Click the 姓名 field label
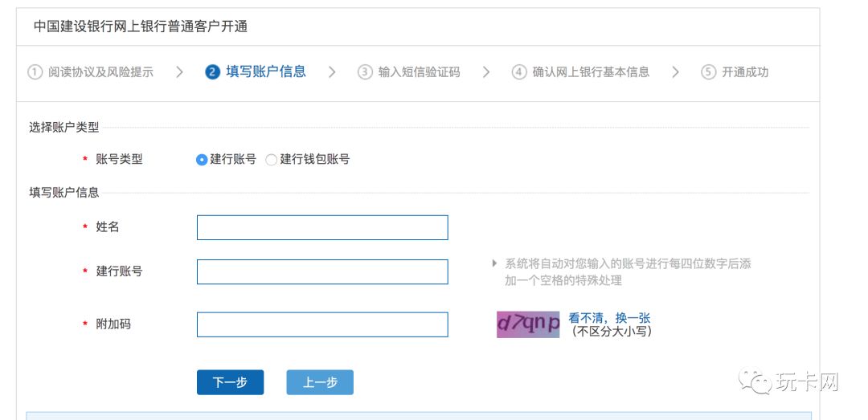The height and width of the screenshot is (420, 868). pos(108,227)
